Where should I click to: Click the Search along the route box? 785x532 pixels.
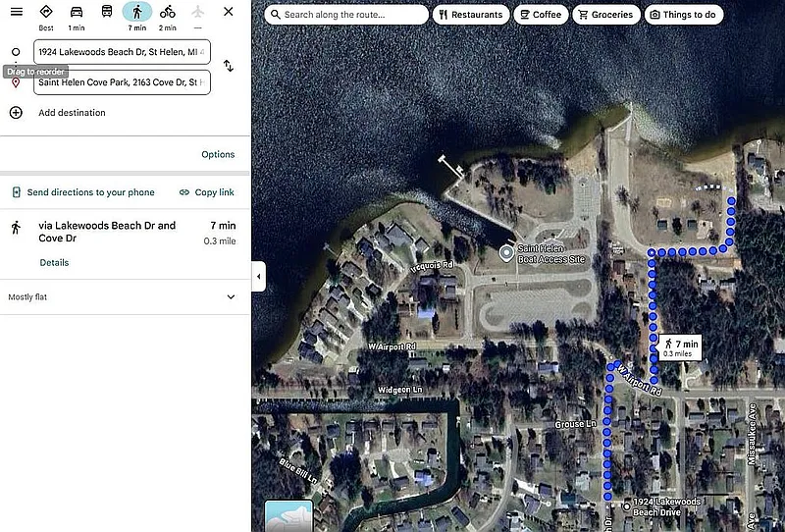coord(346,15)
